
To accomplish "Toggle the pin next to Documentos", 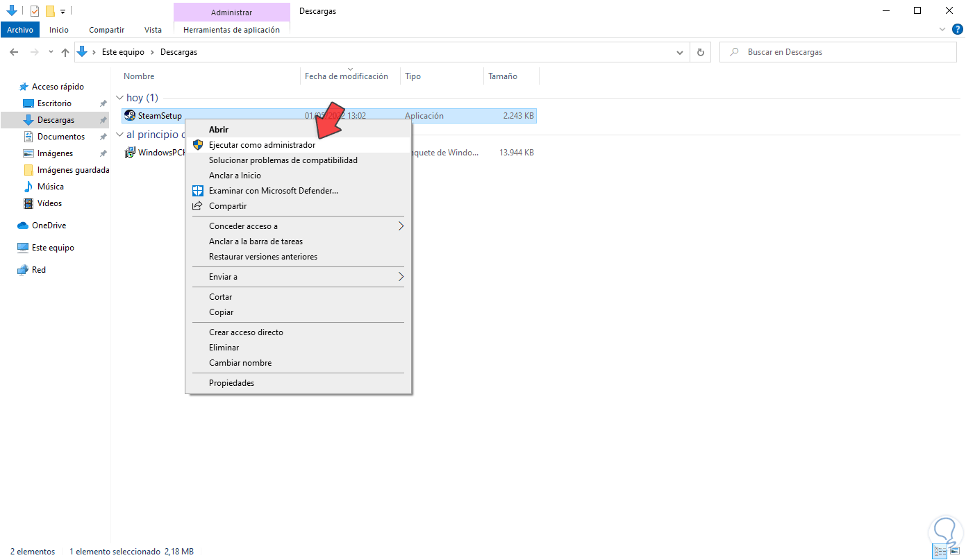I will (x=103, y=137).
